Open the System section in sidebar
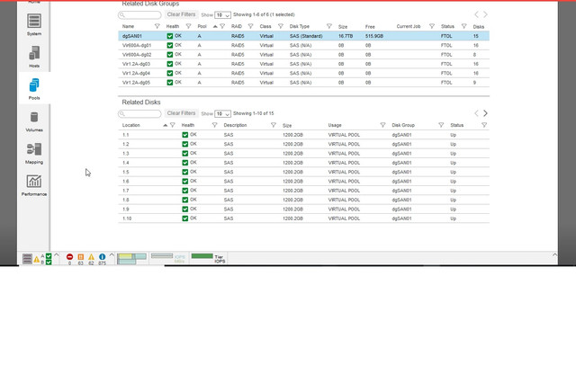Image resolution: width=576 pixels, height=392 pixels. click(x=34, y=24)
